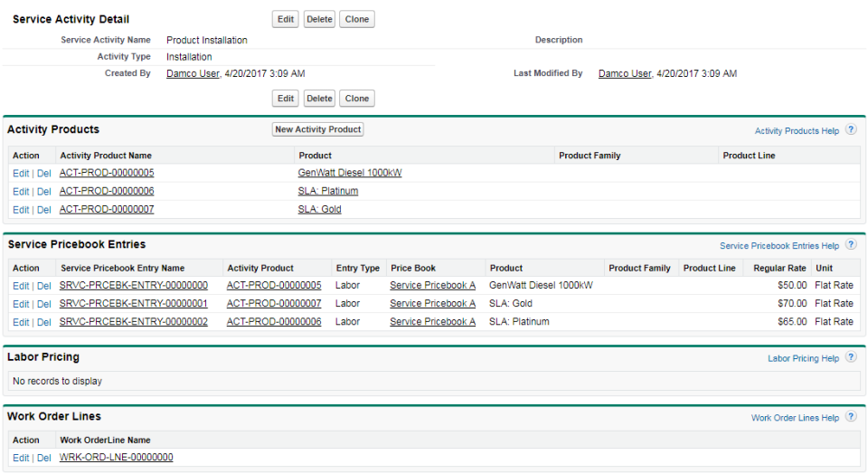
Task: Click the bottom Delete button in detail section
Action: (319, 99)
